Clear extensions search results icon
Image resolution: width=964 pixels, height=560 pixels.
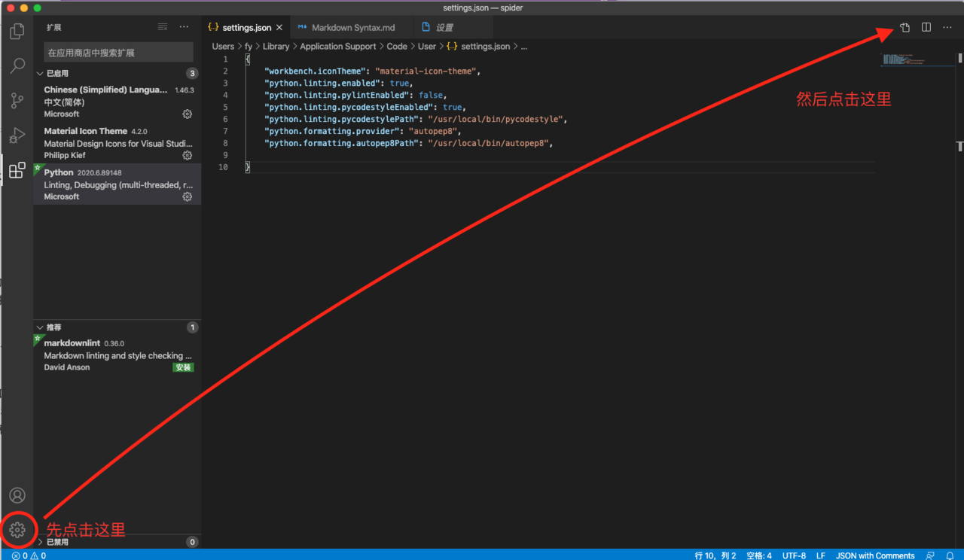pos(163,27)
